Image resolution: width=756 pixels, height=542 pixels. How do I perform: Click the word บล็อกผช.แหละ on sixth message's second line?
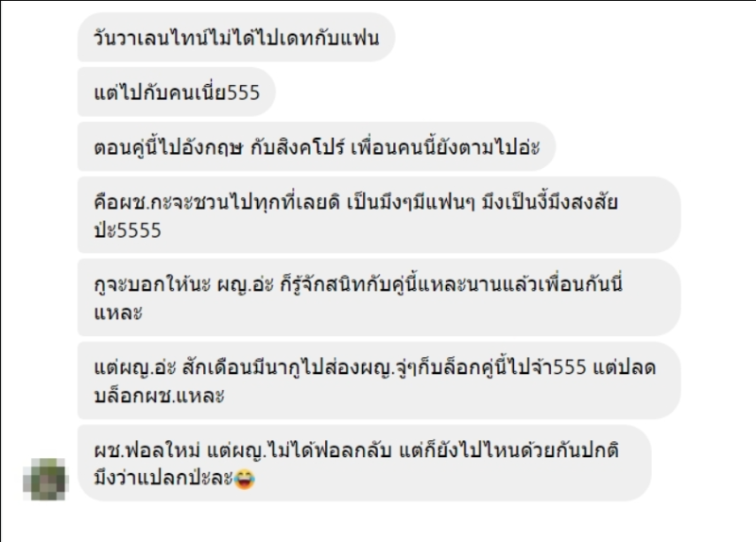159,396
